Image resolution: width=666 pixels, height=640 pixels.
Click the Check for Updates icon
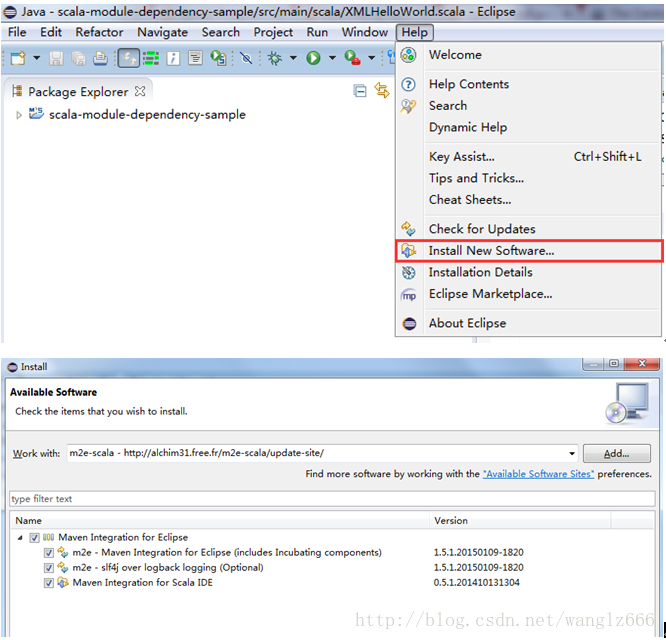click(x=408, y=229)
